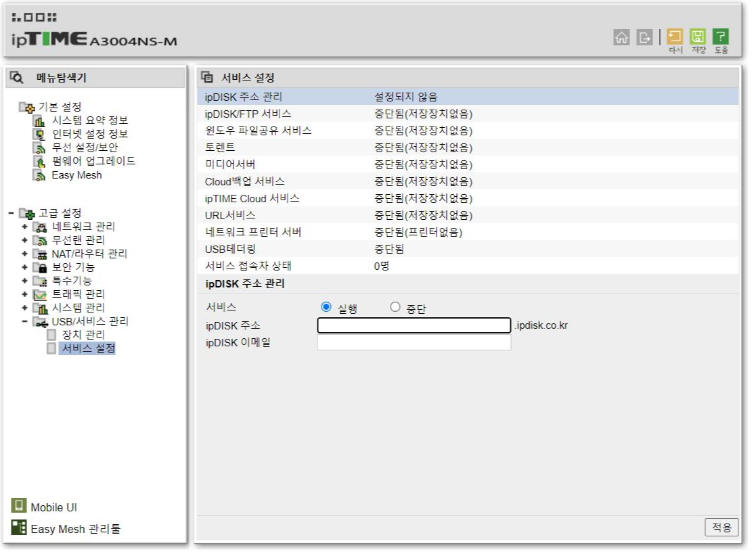Click the NAT/라우터 관리 folder icon

click(x=39, y=254)
